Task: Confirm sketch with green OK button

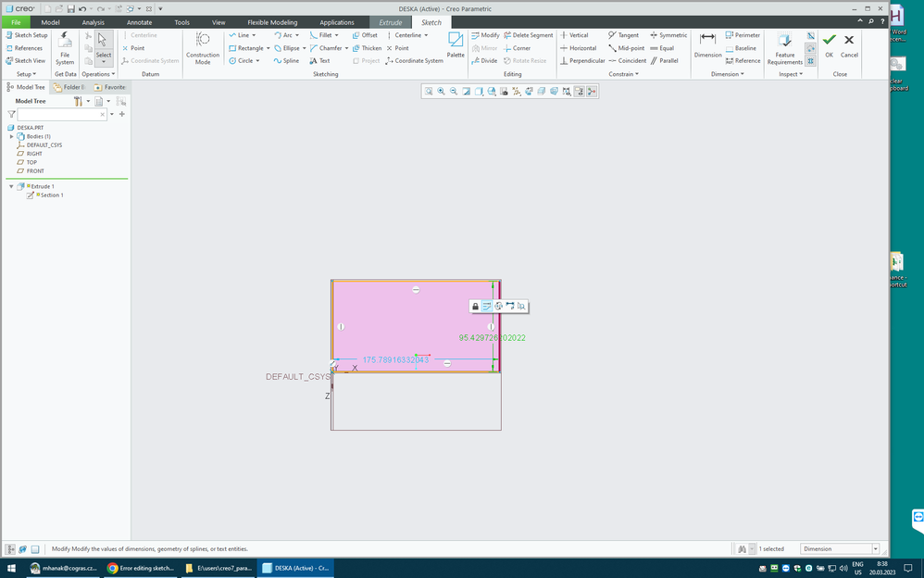Action: click(x=829, y=43)
